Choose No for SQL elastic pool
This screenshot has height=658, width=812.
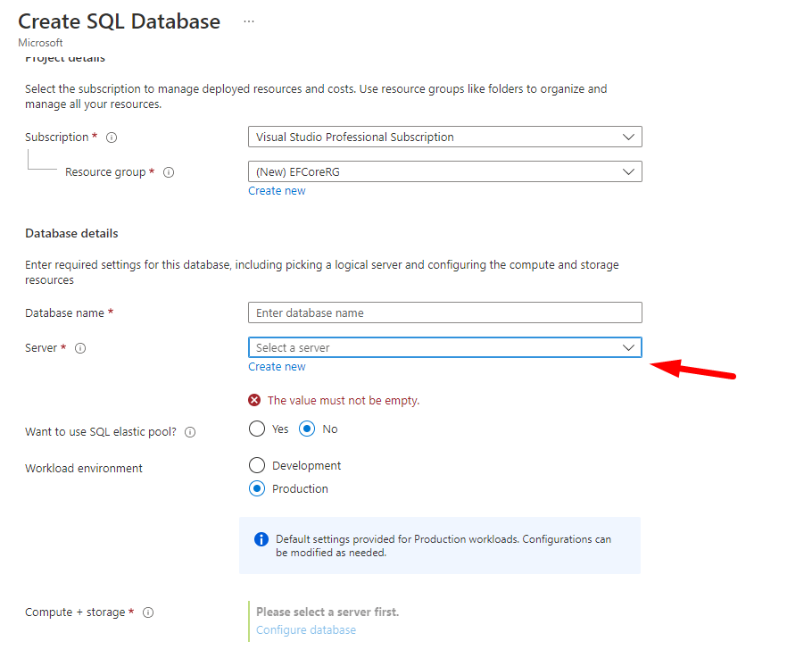point(307,429)
